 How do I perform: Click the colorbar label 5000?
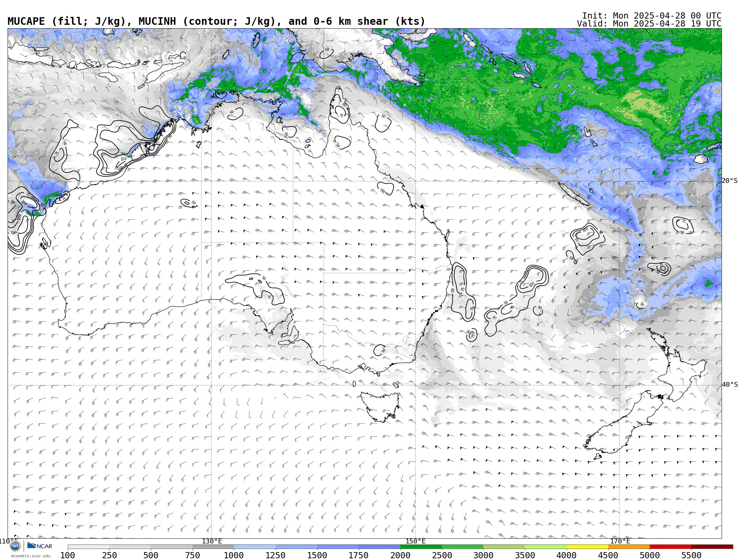tap(650, 556)
